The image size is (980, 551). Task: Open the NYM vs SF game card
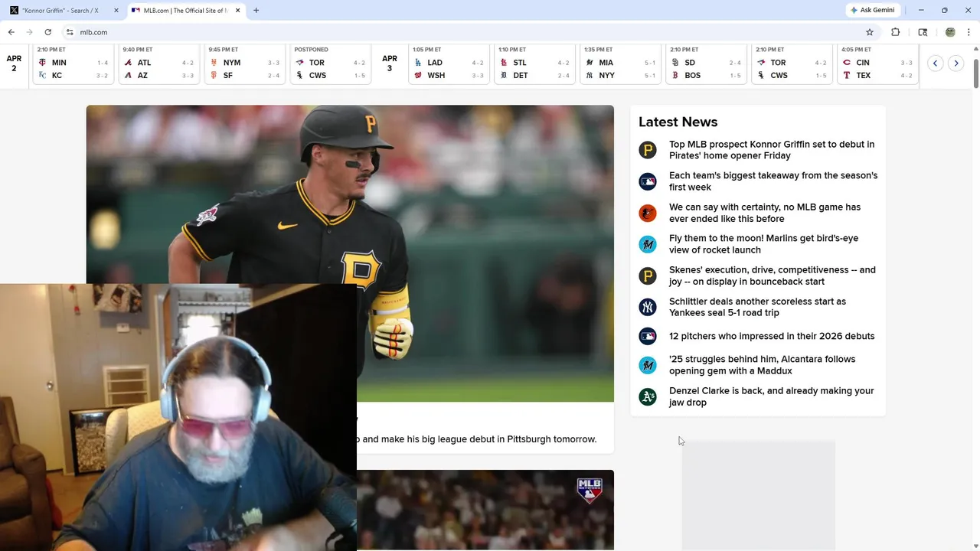click(244, 64)
